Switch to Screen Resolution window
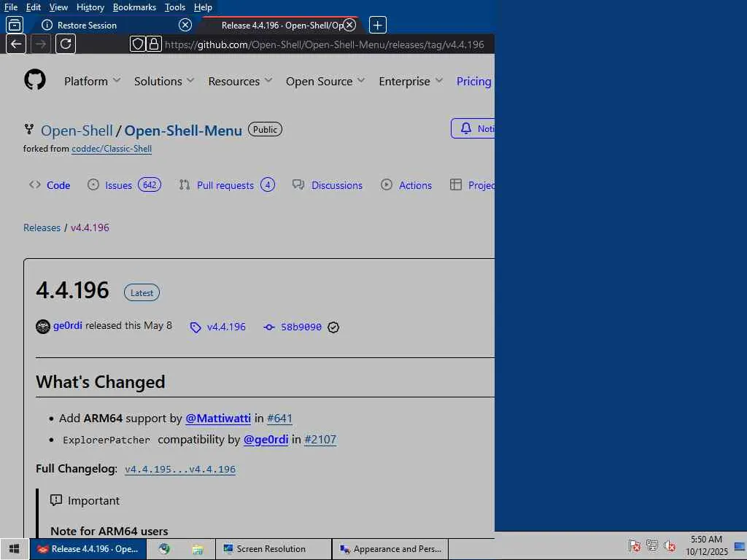747x560 pixels. tap(274, 549)
